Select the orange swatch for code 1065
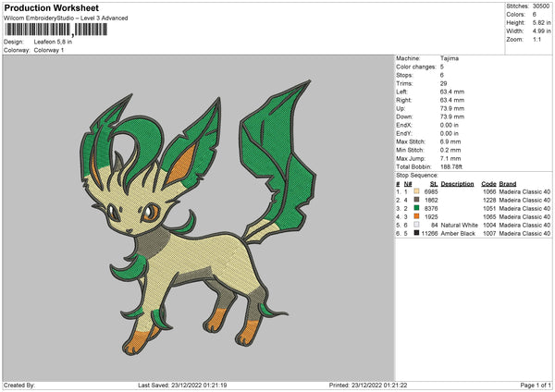Screen dimensions: 555x392 click(416, 216)
